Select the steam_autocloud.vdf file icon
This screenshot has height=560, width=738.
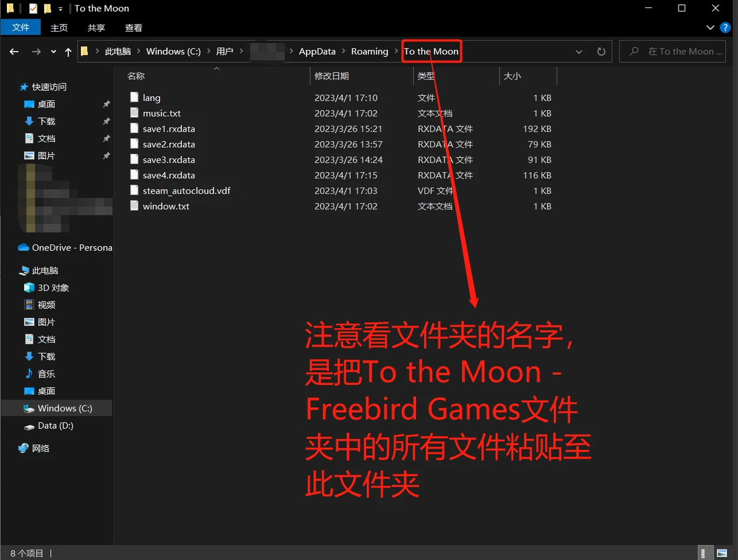pos(134,191)
